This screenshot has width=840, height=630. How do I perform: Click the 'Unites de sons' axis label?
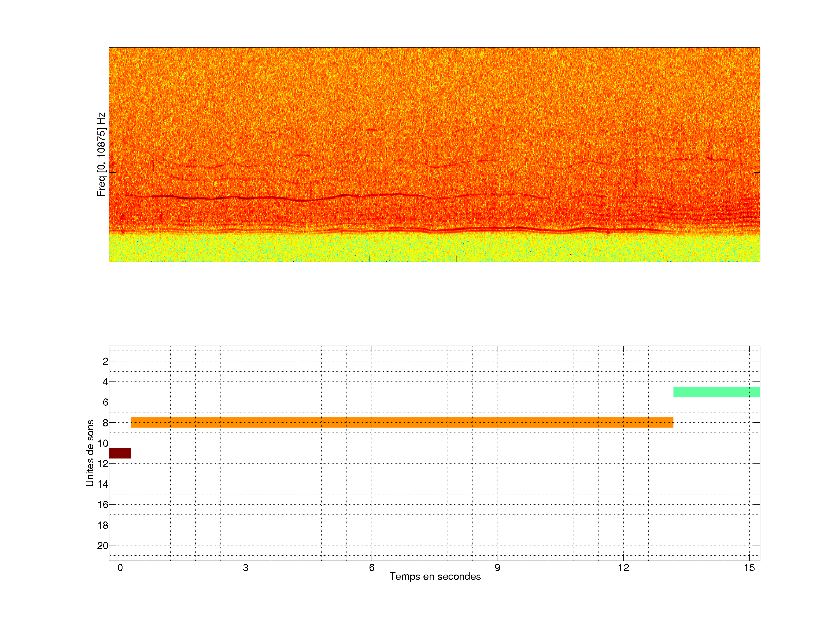[90, 453]
